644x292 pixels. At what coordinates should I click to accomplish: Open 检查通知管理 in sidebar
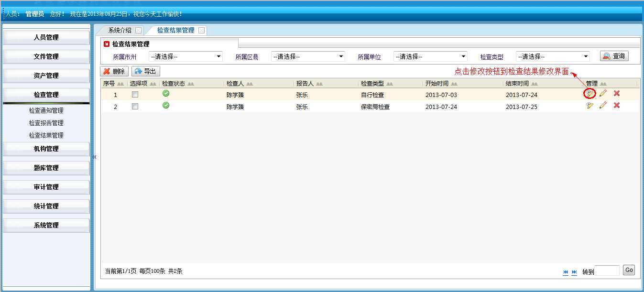pyautogui.click(x=46, y=110)
